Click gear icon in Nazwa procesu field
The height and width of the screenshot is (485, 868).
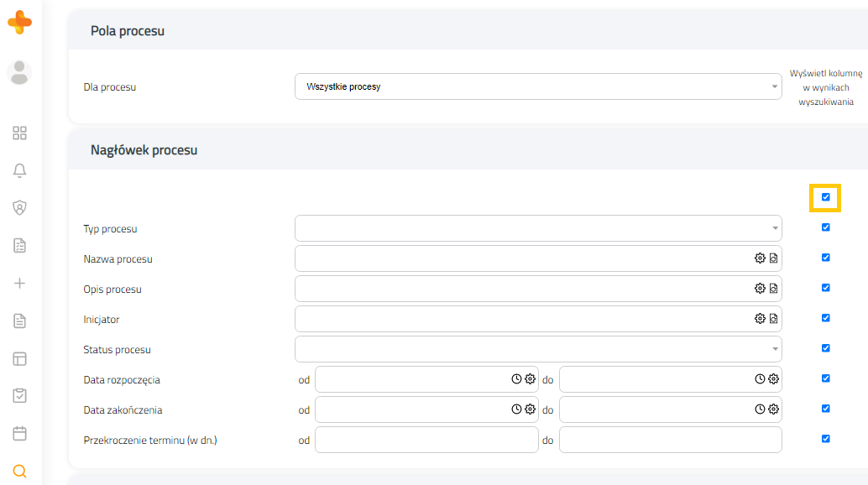click(760, 258)
